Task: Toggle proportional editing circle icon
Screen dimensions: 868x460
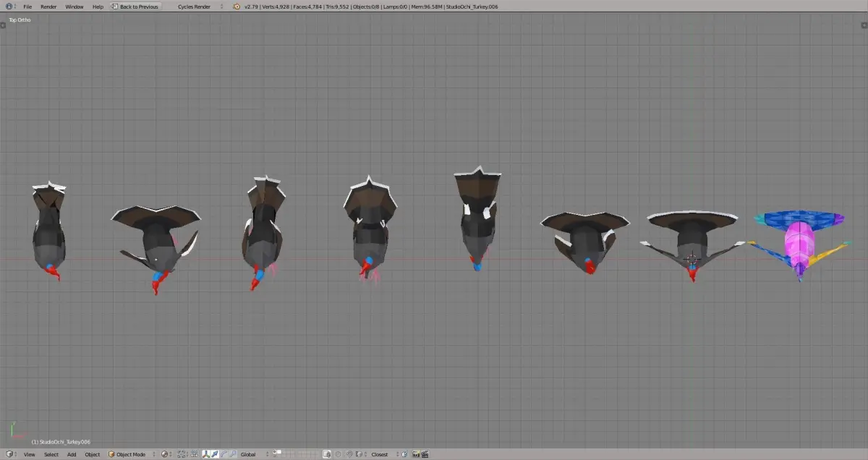Action: coord(338,454)
